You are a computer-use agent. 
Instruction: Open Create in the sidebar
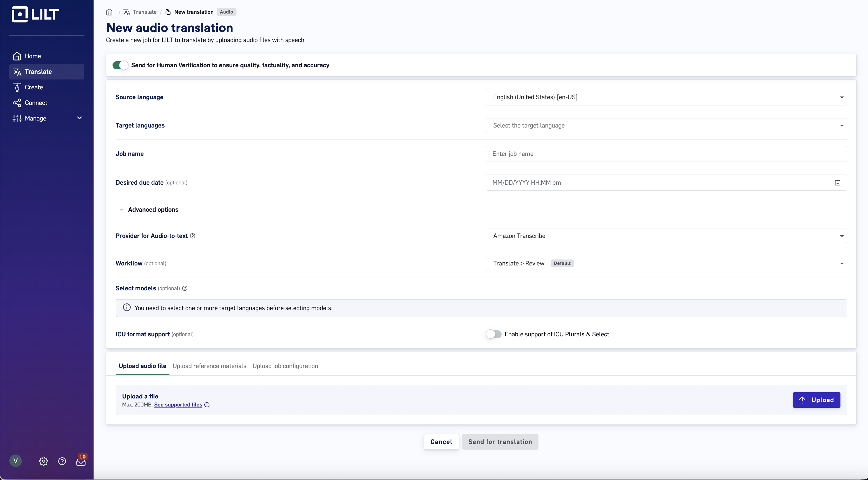click(47, 87)
